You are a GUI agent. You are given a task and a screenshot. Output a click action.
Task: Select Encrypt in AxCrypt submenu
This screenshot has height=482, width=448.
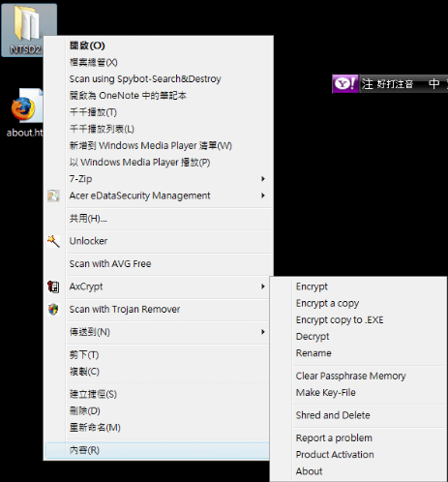[x=358, y=286]
